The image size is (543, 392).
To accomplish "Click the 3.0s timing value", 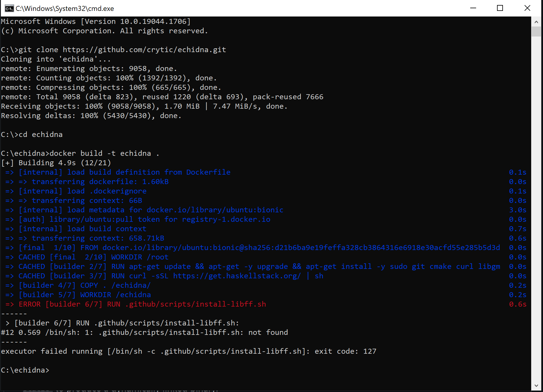I will click(x=518, y=210).
